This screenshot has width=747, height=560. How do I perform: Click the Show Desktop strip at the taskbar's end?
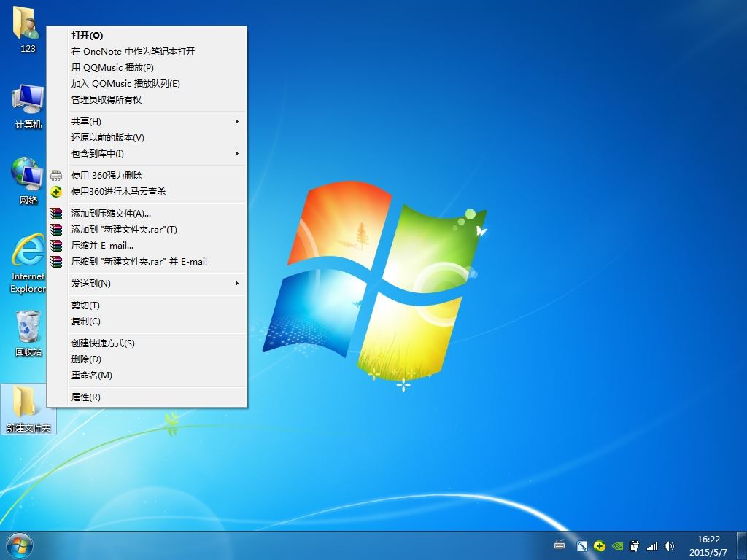(741, 545)
